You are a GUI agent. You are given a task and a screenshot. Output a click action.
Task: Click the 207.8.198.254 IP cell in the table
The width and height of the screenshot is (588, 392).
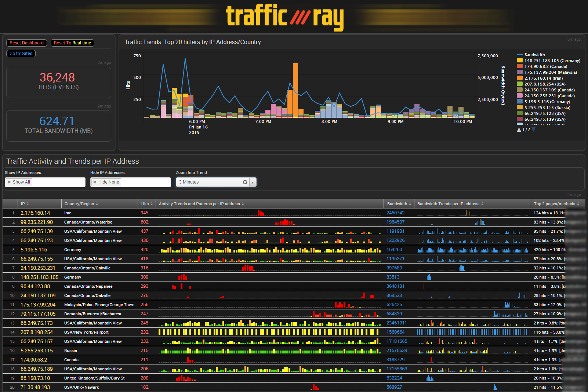(37, 332)
